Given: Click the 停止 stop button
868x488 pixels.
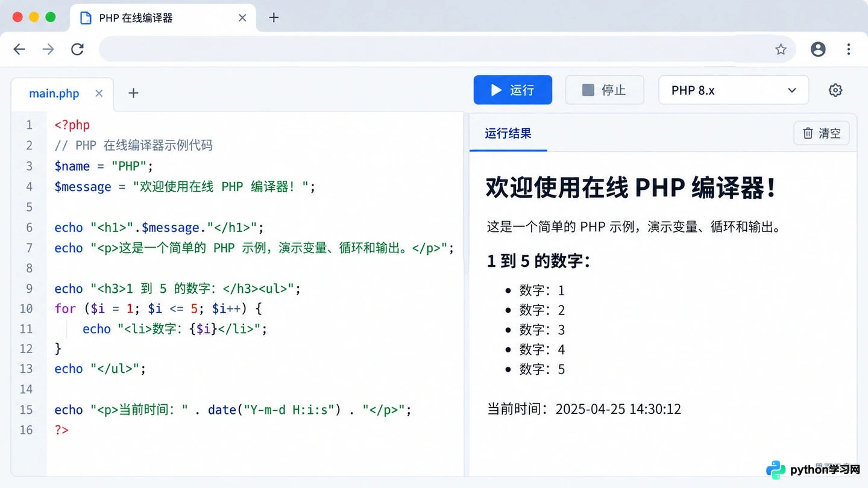Looking at the screenshot, I should (x=605, y=90).
